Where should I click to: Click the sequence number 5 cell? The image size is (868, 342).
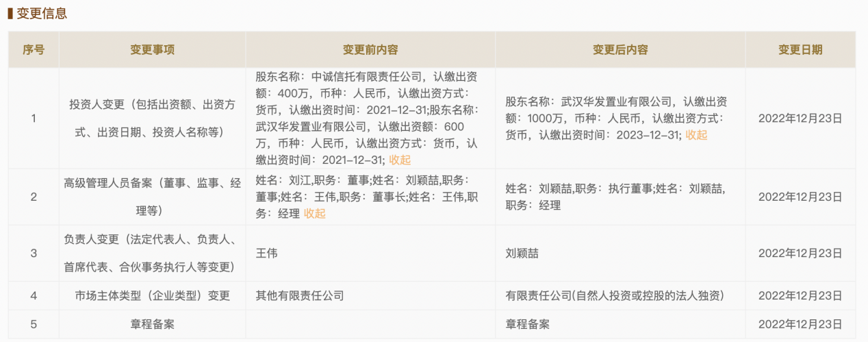tap(34, 323)
